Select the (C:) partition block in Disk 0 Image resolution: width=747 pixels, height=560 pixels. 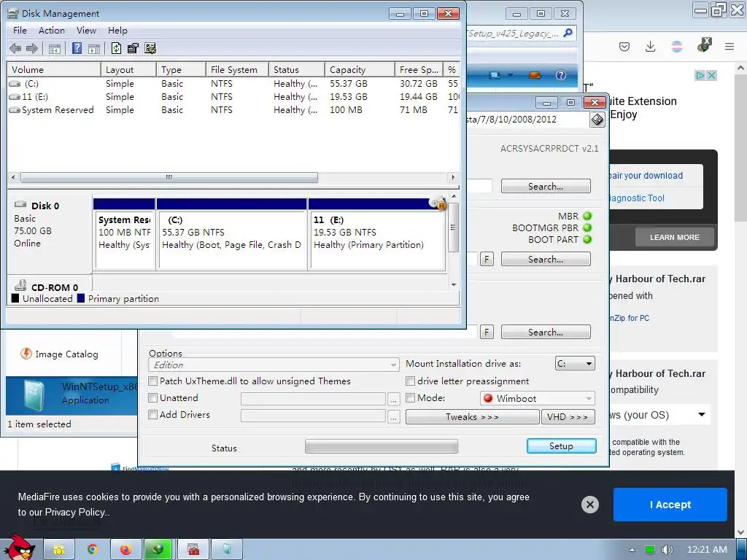point(231,234)
